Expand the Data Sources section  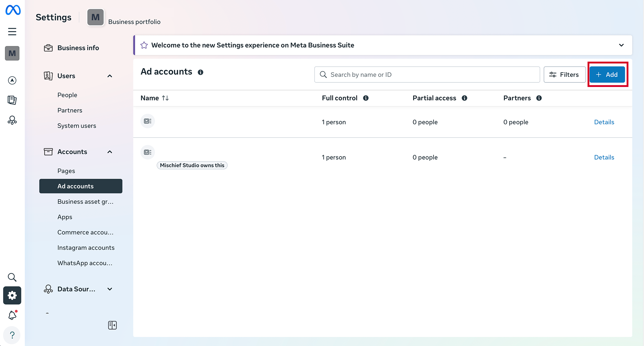coord(110,289)
